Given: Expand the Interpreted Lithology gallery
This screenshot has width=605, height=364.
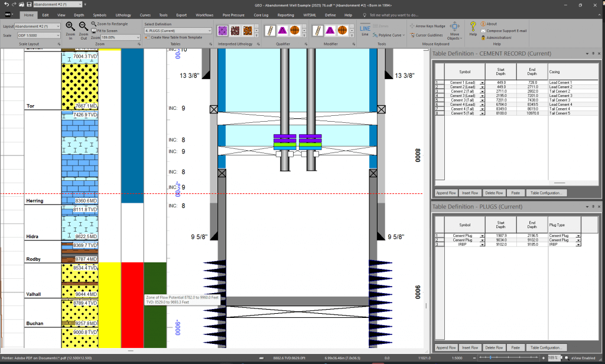Looking at the screenshot, I should point(256,35).
